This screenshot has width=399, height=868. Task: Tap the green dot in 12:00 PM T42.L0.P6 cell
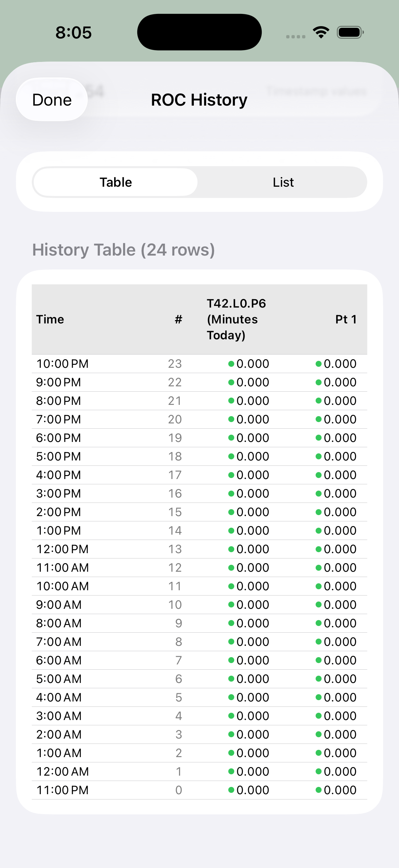[x=231, y=549]
